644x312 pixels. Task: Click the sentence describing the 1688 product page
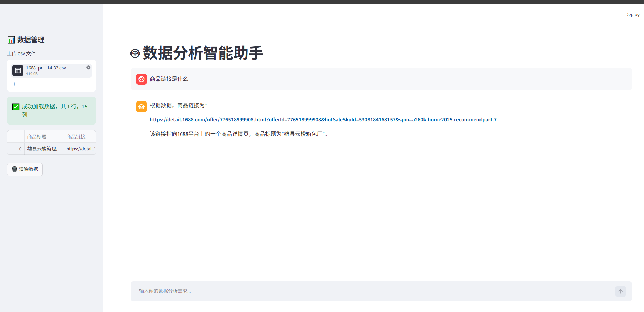pos(240,134)
